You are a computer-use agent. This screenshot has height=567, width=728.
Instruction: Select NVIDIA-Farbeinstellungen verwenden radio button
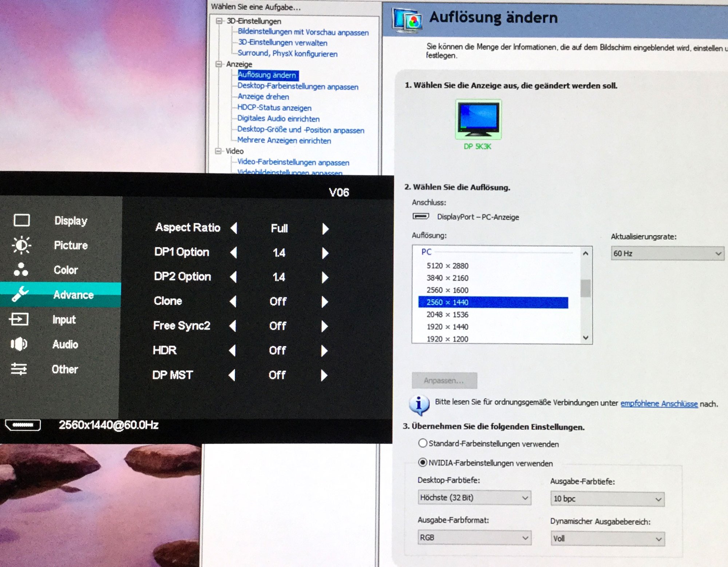coord(422,462)
